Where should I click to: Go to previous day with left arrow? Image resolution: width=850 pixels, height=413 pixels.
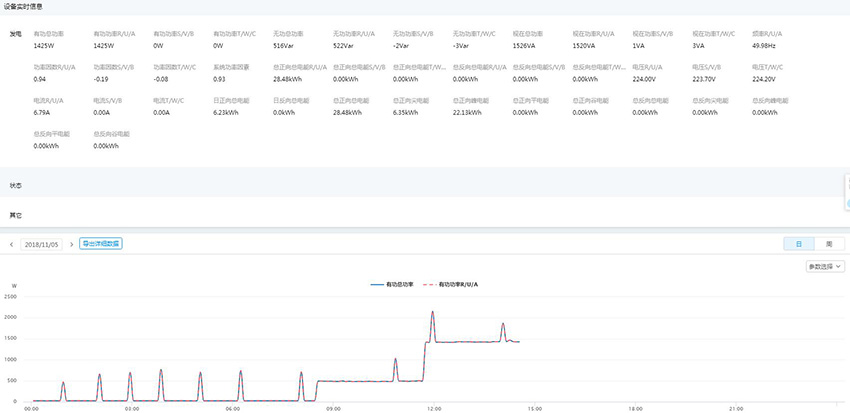(11, 244)
